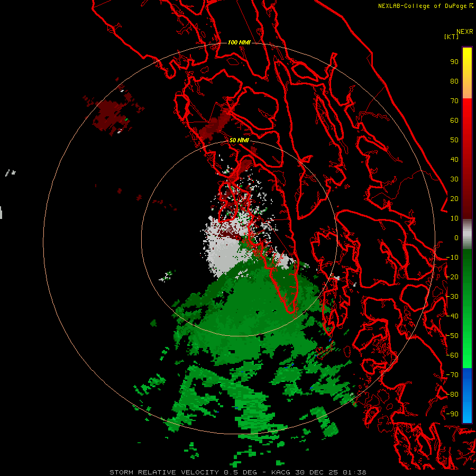Click the 80 value on velocity scale
Viewport: 476px width, 476px height.
coord(454,81)
